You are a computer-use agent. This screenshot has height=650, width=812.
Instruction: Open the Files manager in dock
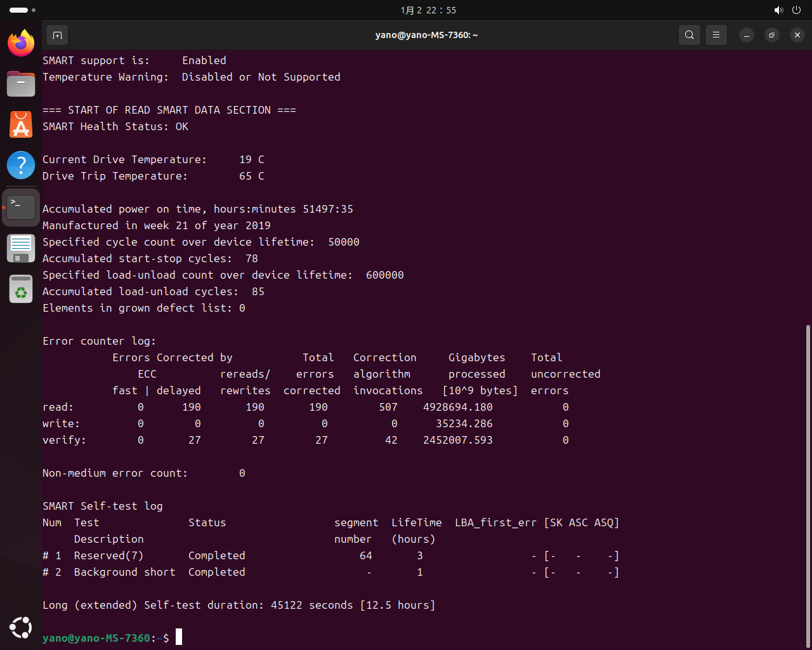coord(21,84)
